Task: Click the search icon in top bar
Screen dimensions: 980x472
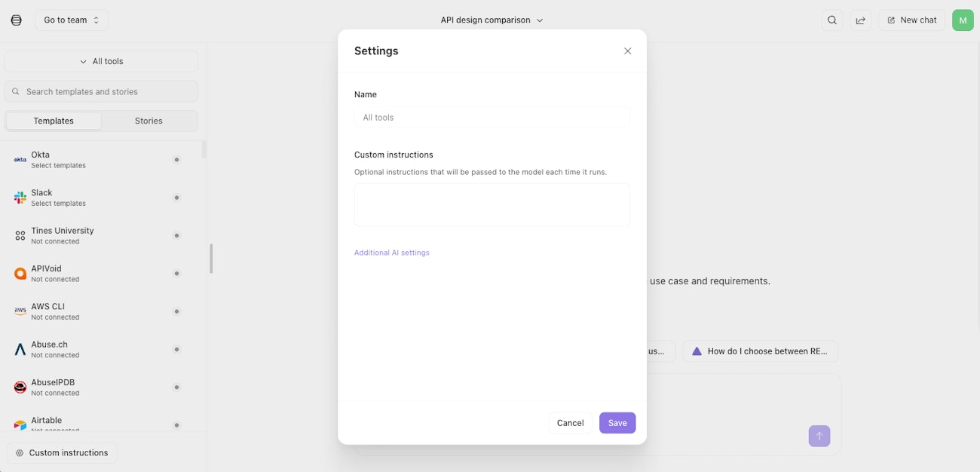Action: 831,20
